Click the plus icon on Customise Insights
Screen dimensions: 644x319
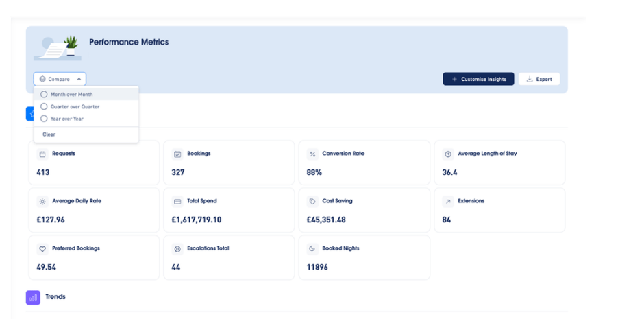point(454,79)
